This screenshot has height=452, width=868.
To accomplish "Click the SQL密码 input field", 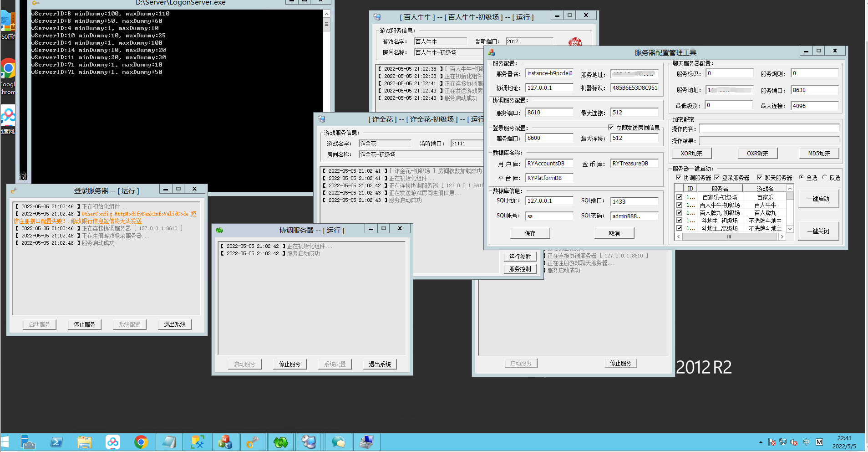I will (x=634, y=216).
